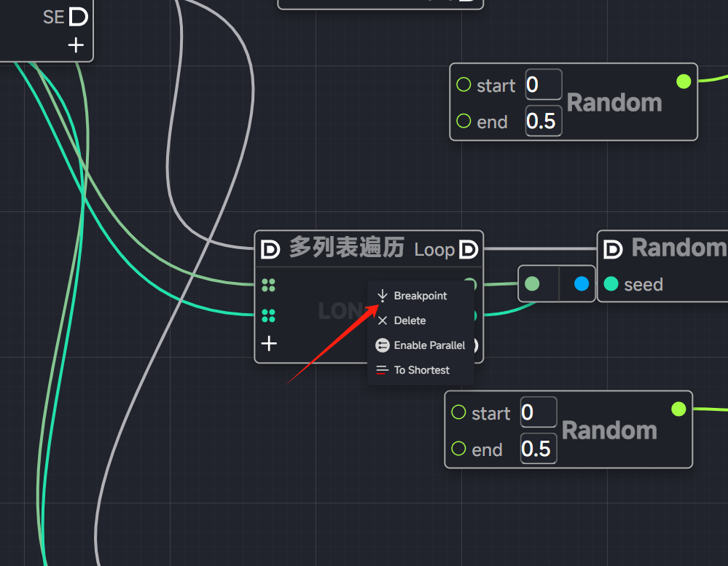The image size is (728, 566).
Task: Click the blue dot on the small connector node
Action: point(581,283)
